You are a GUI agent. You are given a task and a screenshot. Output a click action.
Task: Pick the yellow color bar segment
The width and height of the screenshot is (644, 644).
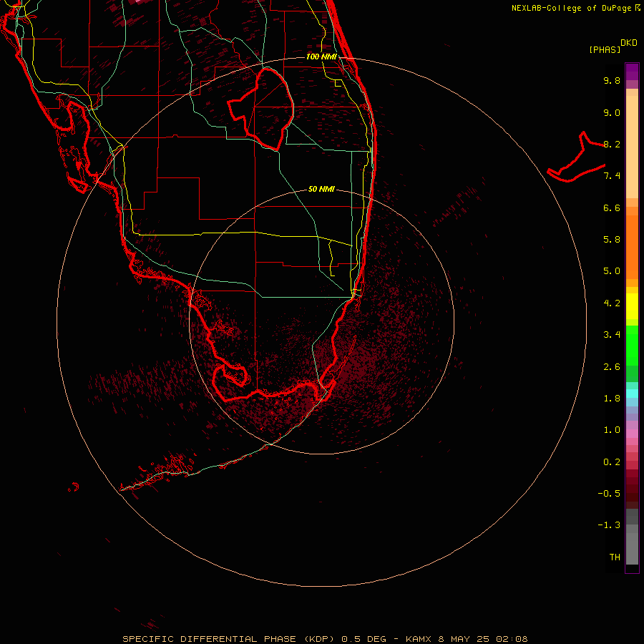[632, 306]
